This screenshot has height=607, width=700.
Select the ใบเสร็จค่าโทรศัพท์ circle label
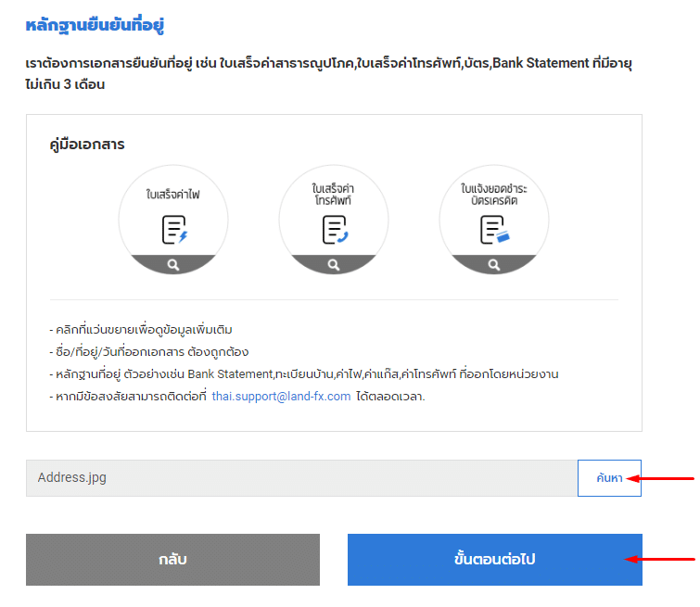click(334, 195)
